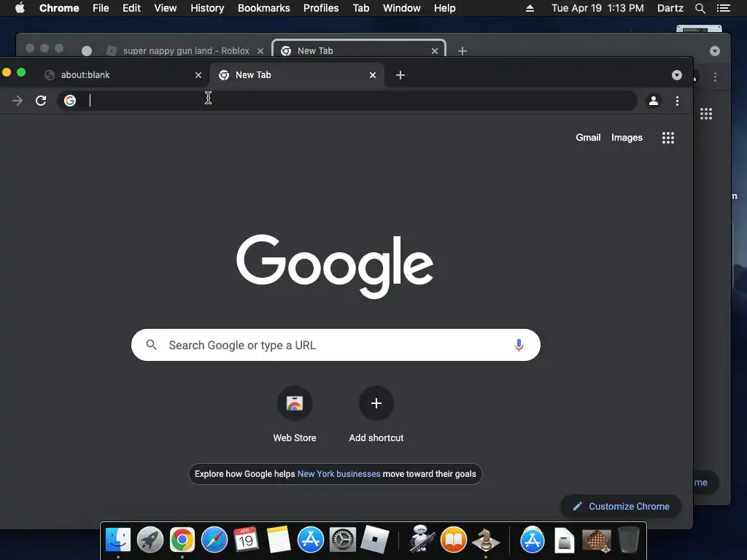747x560 pixels.
Task: Open the Images link
Action: tap(627, 138)
